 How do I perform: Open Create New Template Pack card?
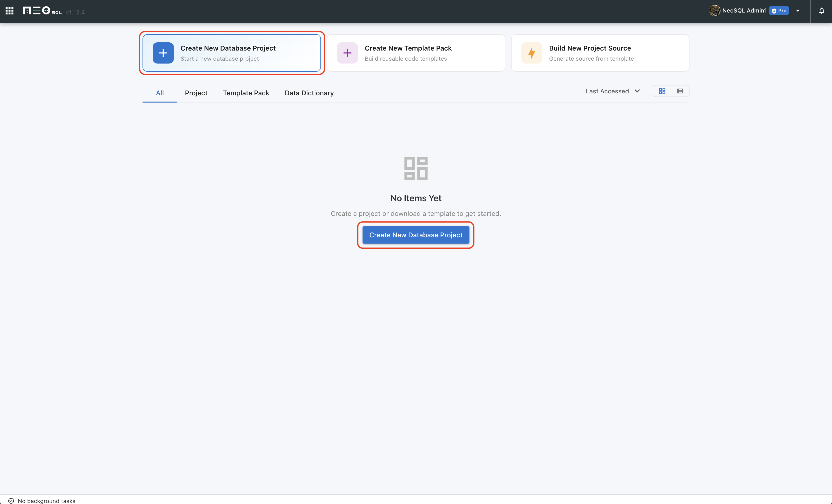tap(416, 53)
